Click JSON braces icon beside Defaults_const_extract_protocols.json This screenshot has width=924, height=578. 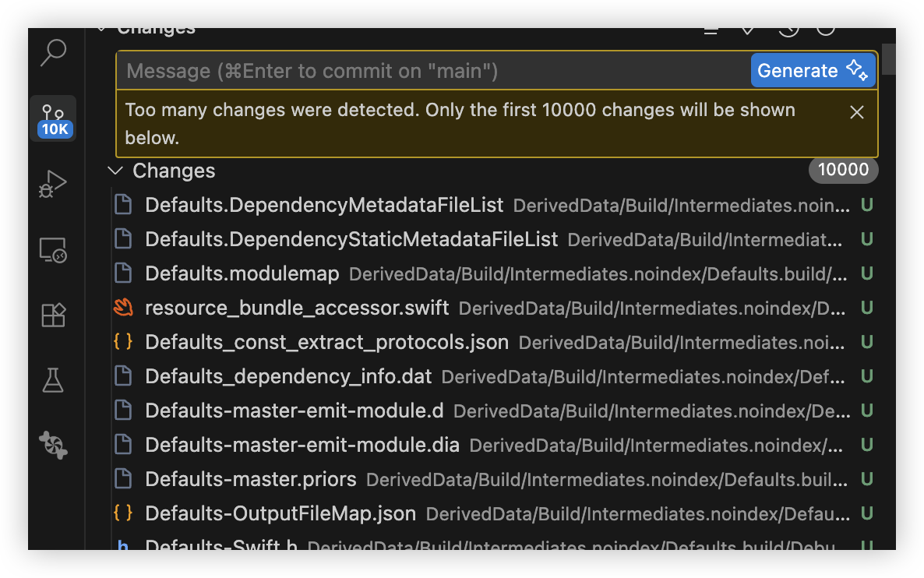(x=123, y=343)
